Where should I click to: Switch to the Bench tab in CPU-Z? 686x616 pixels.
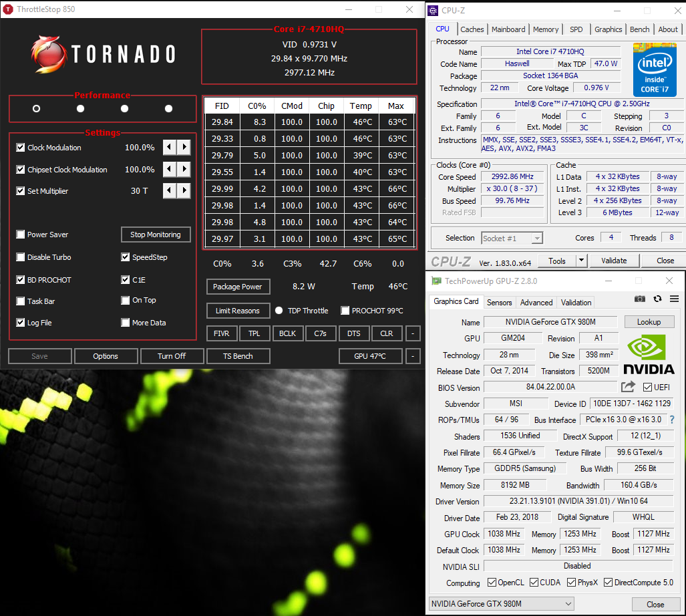[x=640, y=29]
